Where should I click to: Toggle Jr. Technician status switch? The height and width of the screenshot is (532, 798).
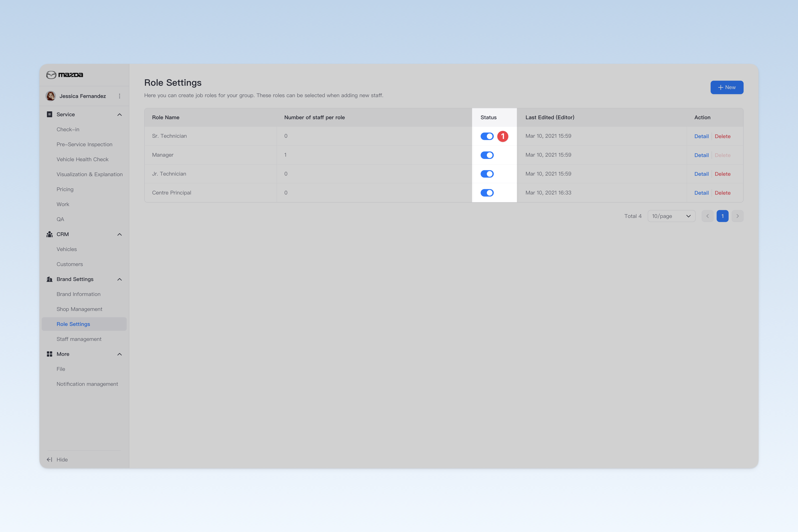[x=487, y=174]
